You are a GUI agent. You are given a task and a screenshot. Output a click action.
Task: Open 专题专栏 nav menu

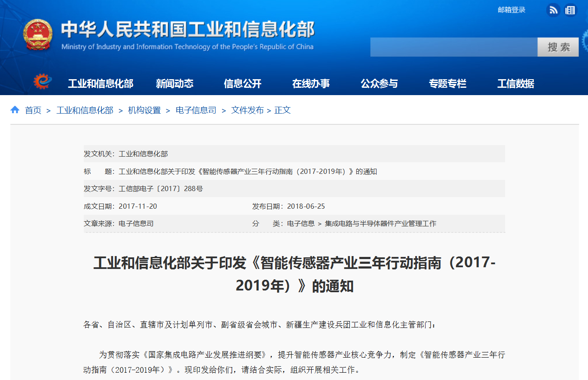(x=447, y=84)
